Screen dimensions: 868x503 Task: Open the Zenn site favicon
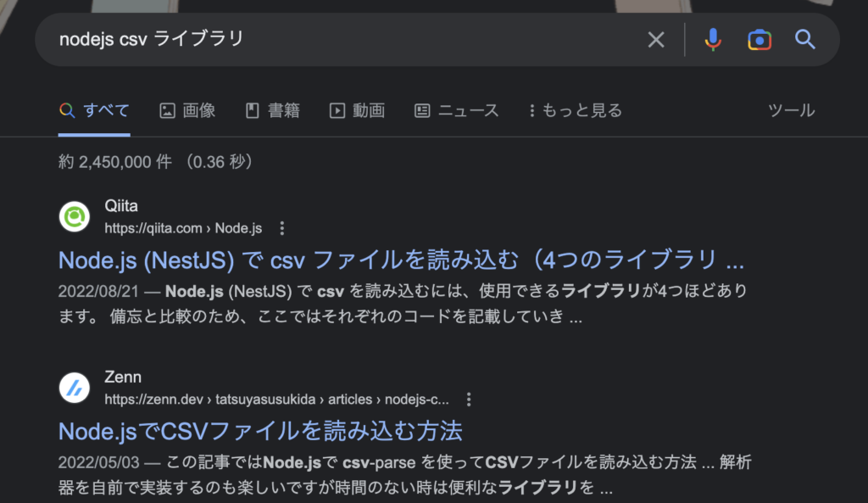pyautogui.click(x=75, y=388)
